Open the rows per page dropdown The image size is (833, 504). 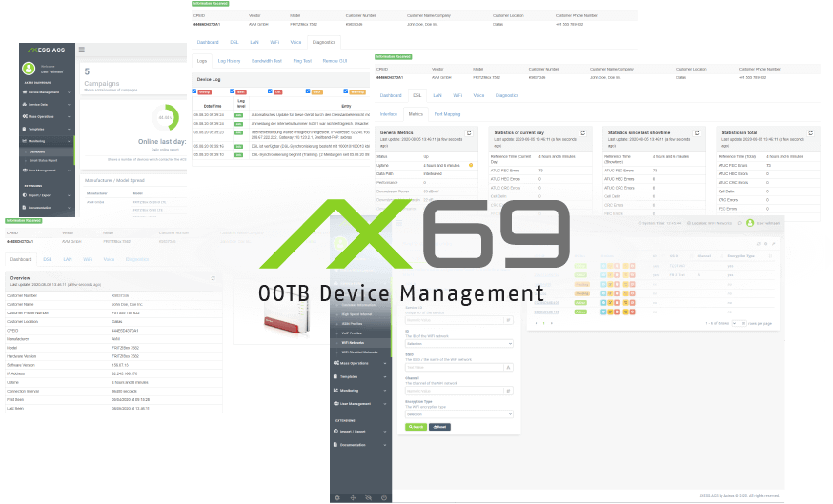pyautogui.click(x=739, y=323)
